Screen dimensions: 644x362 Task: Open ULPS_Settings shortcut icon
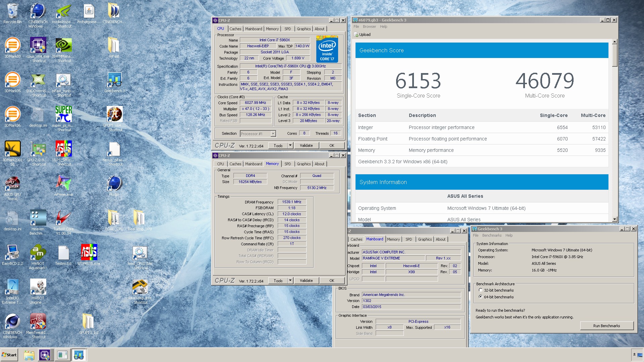(63, 153)
